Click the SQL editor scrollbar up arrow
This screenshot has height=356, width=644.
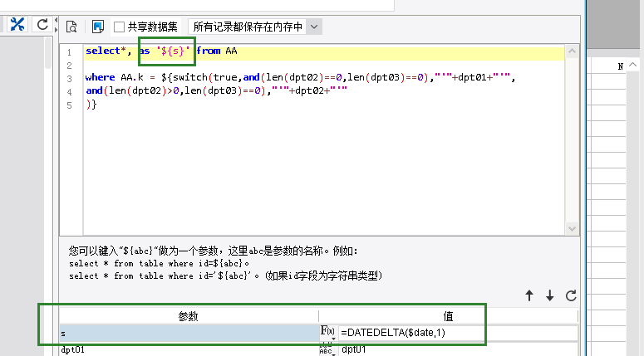572,51
